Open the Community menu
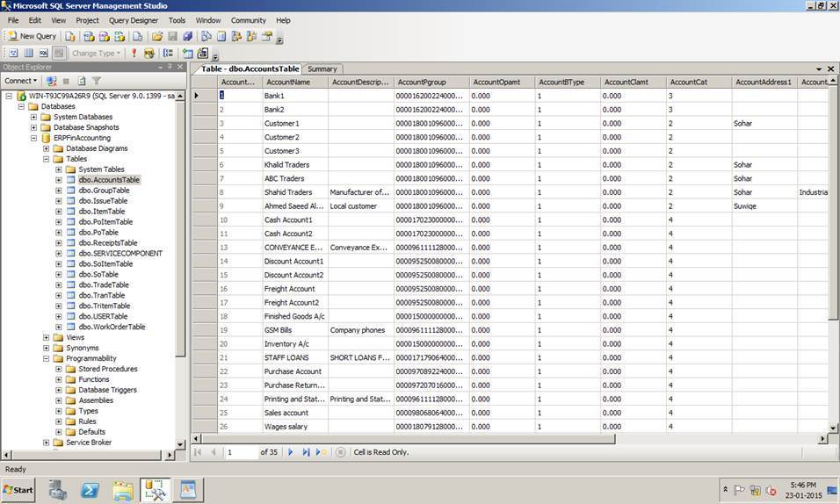Screen dimensions: 840x504 pos(249,20)
